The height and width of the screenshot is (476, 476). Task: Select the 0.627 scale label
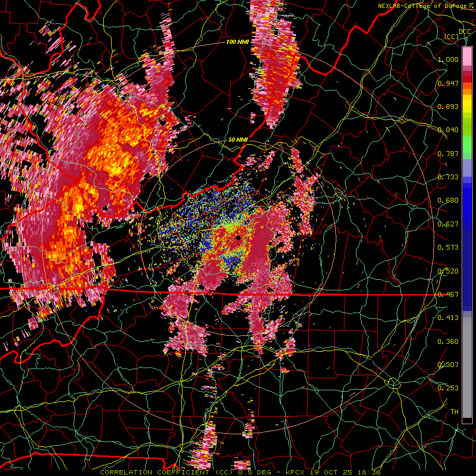[x=448, y=224]
